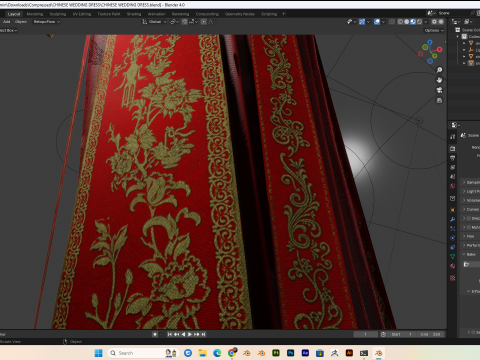Open the Render properties tab
This screenshot has width=480, height=360.
(452, 148)
